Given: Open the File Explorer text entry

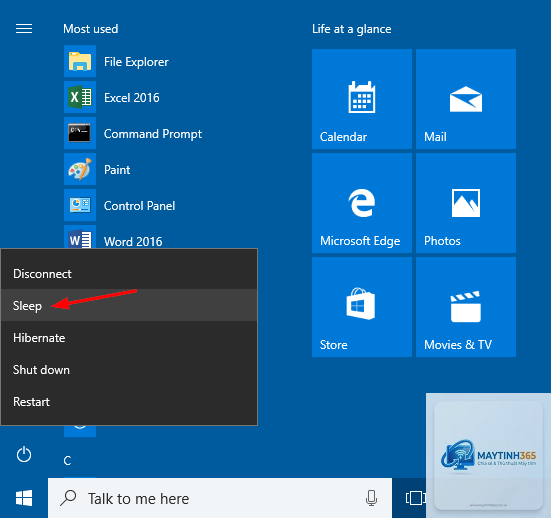Looking at the screenshot, I should pyautogui.click(x=136, y=62).
